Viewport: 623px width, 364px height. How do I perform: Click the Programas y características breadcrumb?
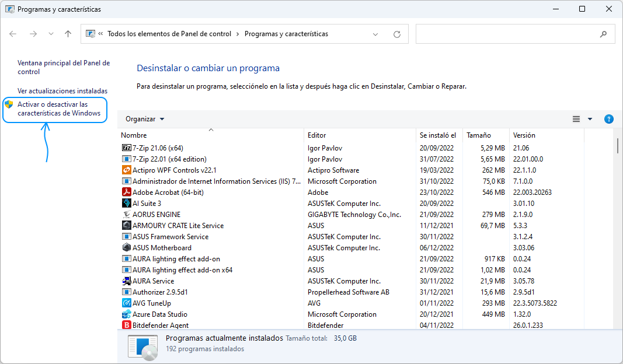coord(287,34)
